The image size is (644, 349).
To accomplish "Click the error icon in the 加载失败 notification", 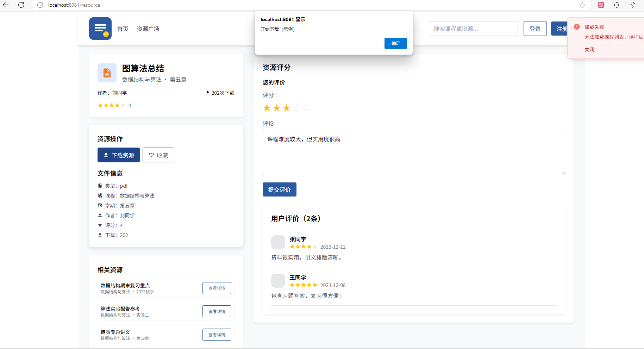I will tap(576, 26).
